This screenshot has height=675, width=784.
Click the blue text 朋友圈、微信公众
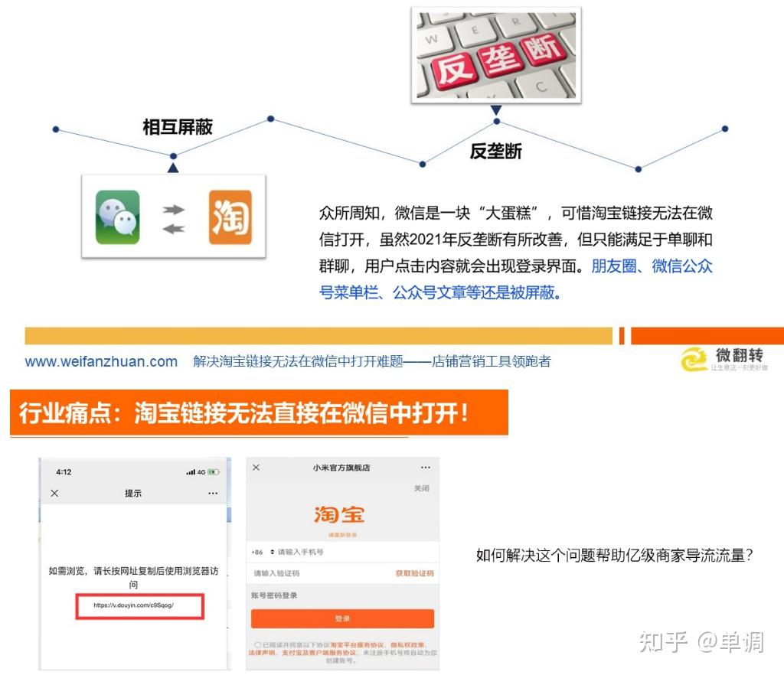pos(652,266)
